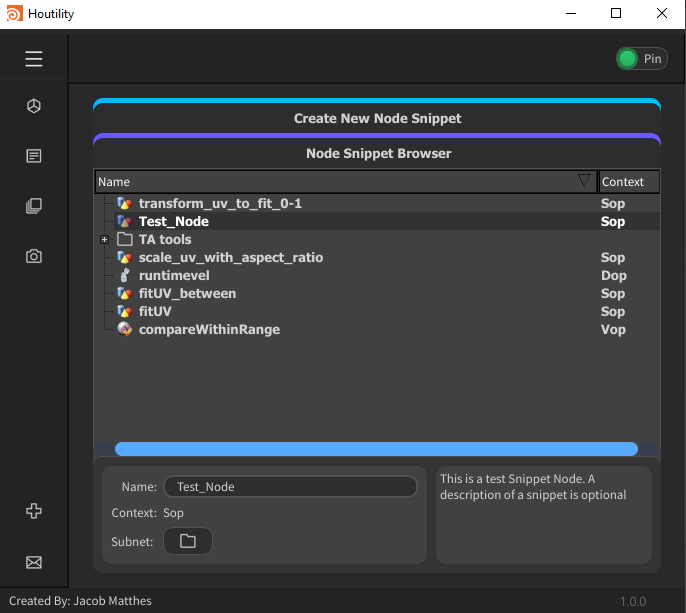Screen dimensions: 686x613
Task: Click the Sop icon beside fitUV row
Action: (125, 311)
